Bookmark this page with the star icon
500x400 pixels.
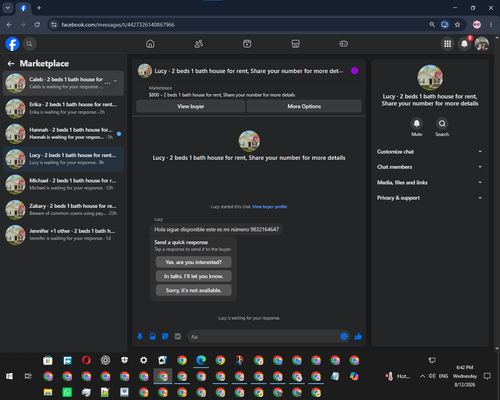point(457,25)
